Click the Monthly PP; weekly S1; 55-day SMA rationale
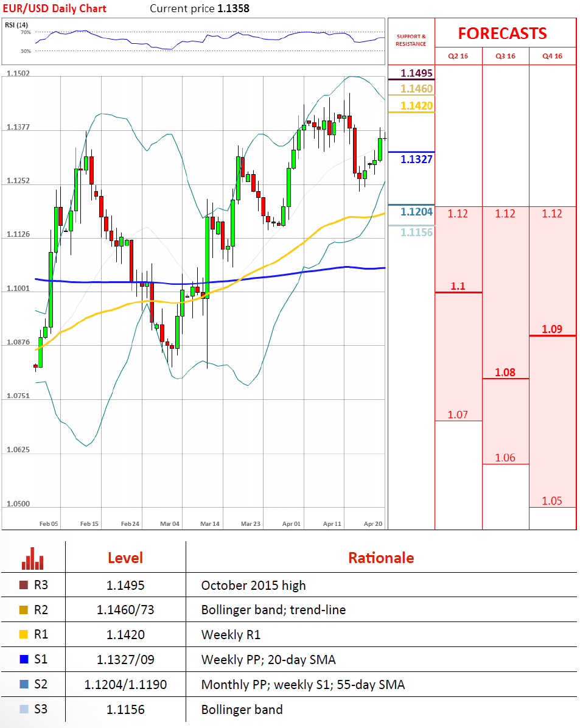Screen dimensions: 580x728 [x=303, y=685]
